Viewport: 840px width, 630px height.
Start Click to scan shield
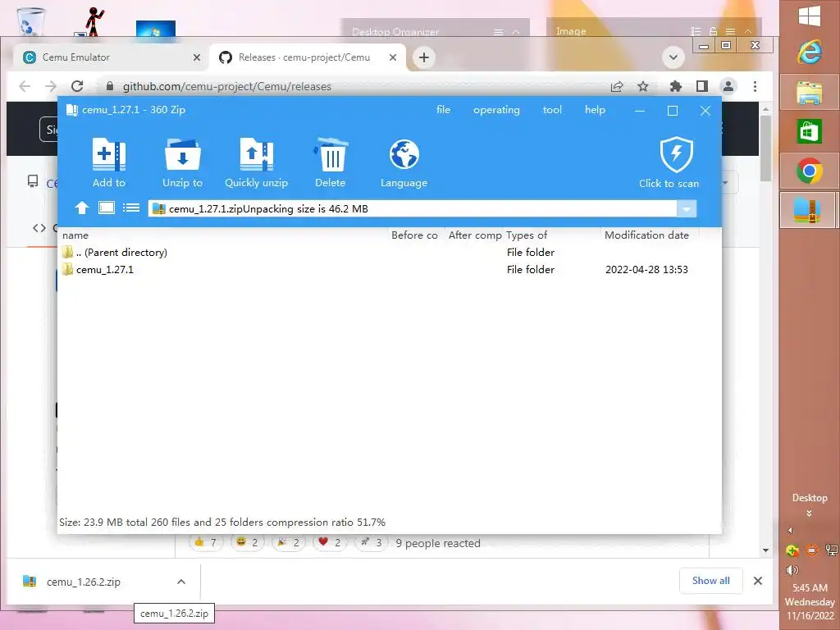(669, 163)
